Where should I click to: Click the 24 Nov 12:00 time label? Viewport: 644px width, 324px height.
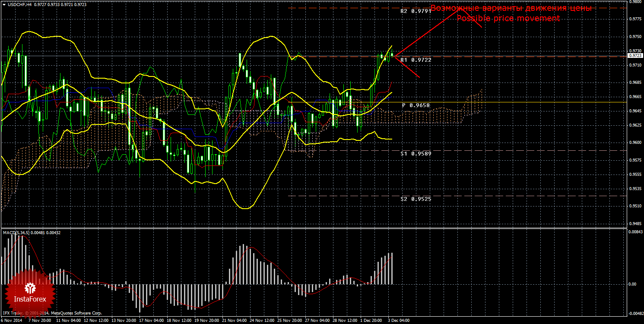262,321
